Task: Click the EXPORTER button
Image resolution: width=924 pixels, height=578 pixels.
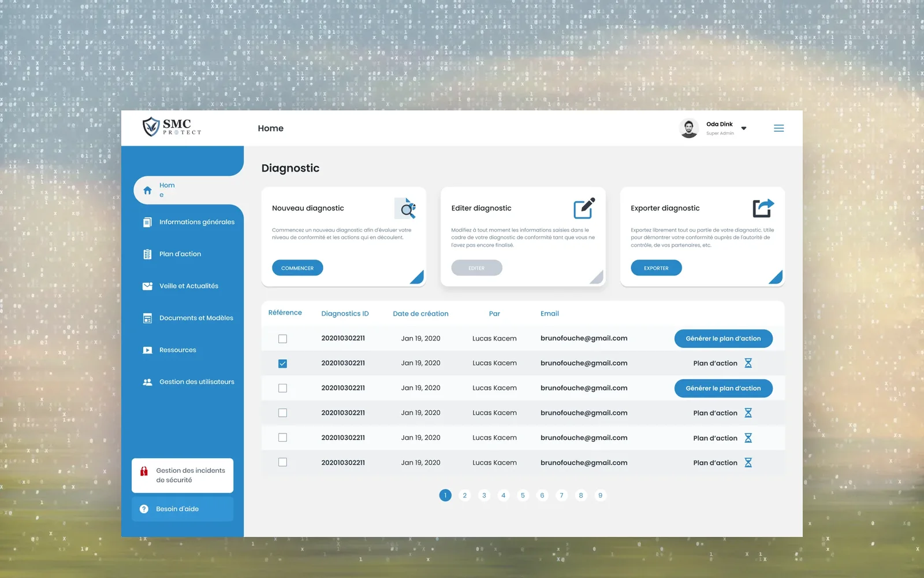Action: pyautogui.click(x=656, y=268)
